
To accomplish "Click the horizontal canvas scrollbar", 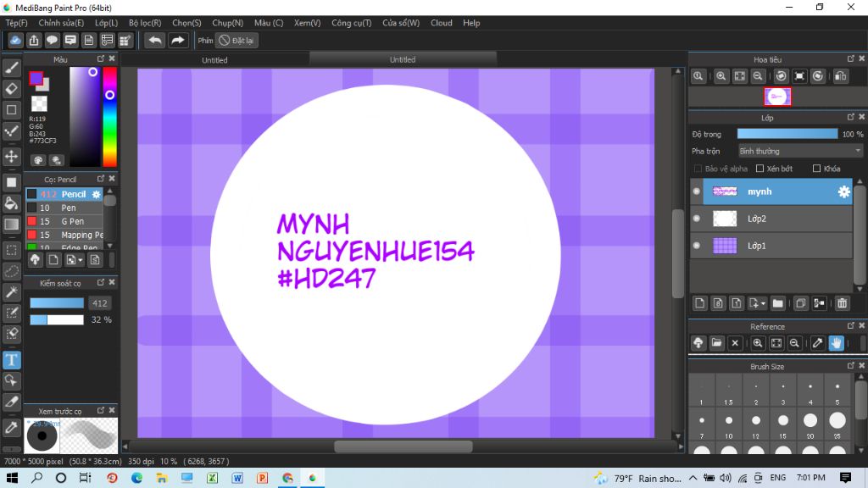I will (403, 446).
